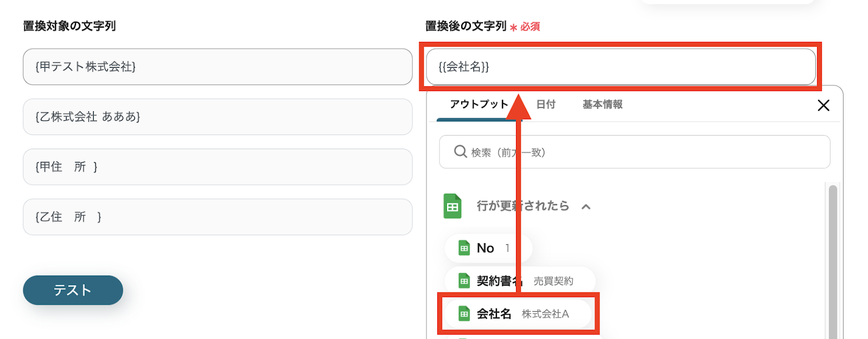The width and height of the screenshot is (868, 339).
Task: Click the output list vertical scrollbar
Action: (x=833, y=260)
